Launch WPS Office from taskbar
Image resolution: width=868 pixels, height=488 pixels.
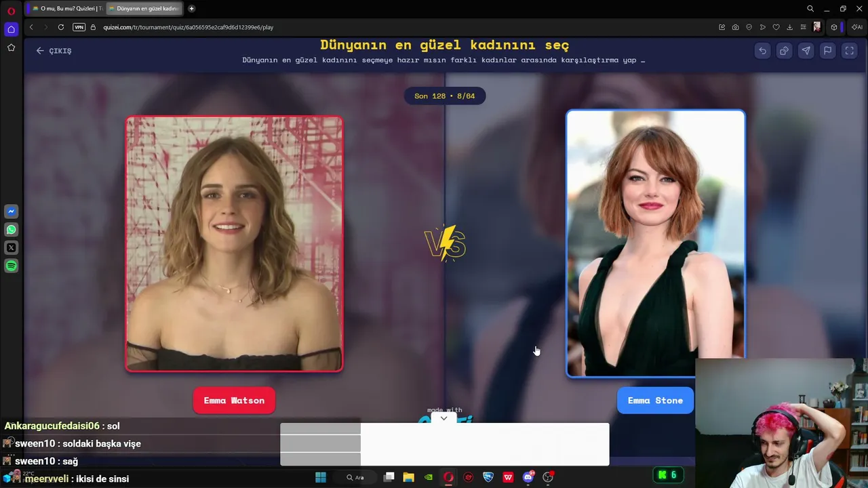(508, 477)
